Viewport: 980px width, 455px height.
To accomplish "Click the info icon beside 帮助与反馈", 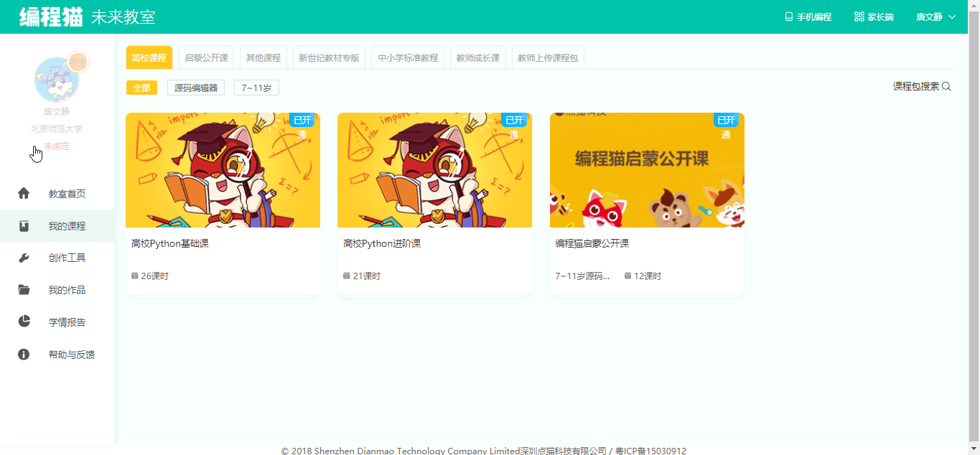I will (24, 355).
